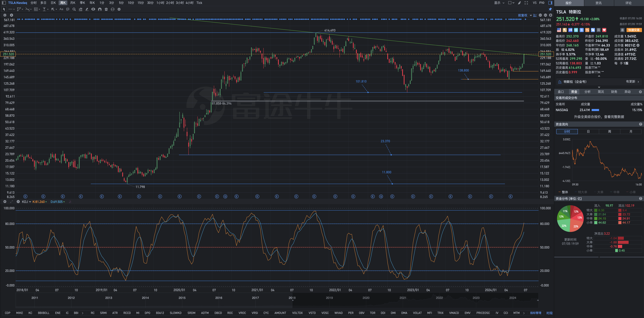Screen dimensions: 644x318
Task: Remove the KDJ indicator
Action: coord(18,202)
